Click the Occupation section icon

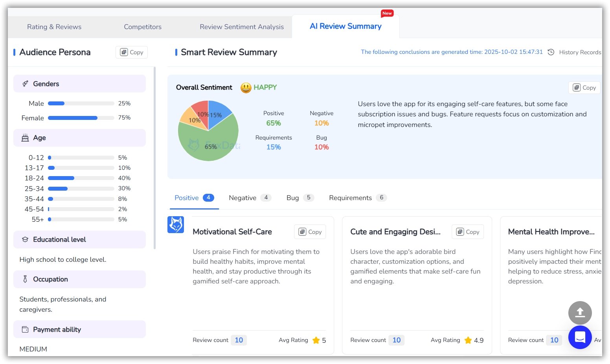point(25,279)
